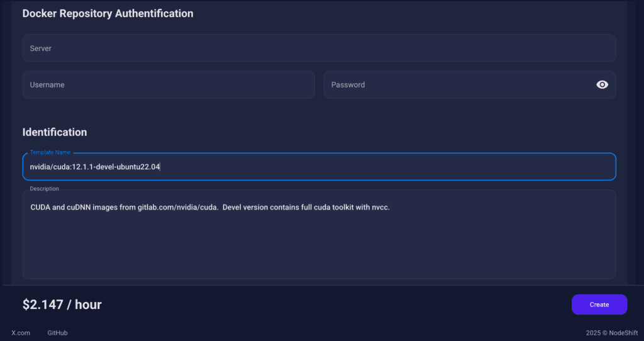Open the X.com footer link
644x341 pixels.
[x=21, y=333]
